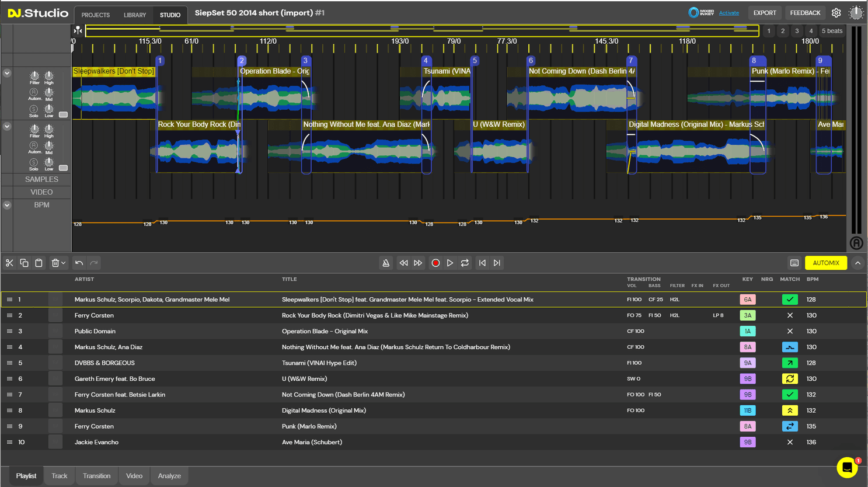This screenshot has width=868, height=487.
Task: Click the Activate link next to Mixed In Key
Action: 729,12
